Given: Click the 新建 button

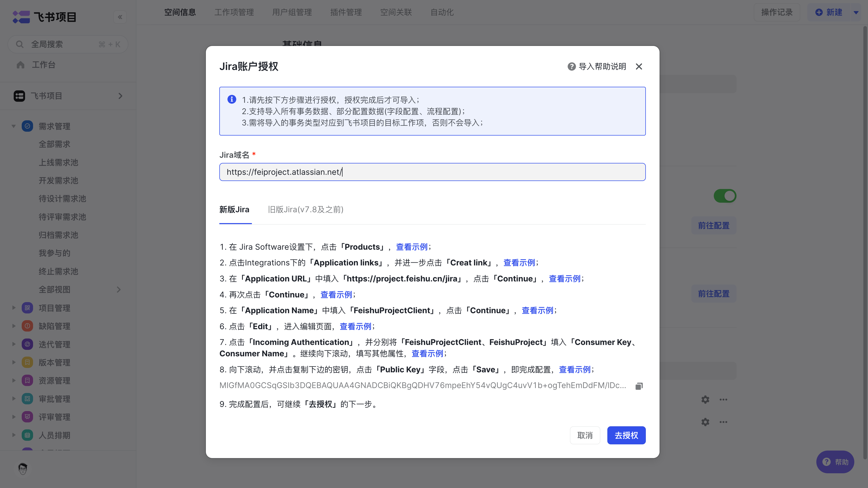Looking at the screenshot, I should 828,12.
